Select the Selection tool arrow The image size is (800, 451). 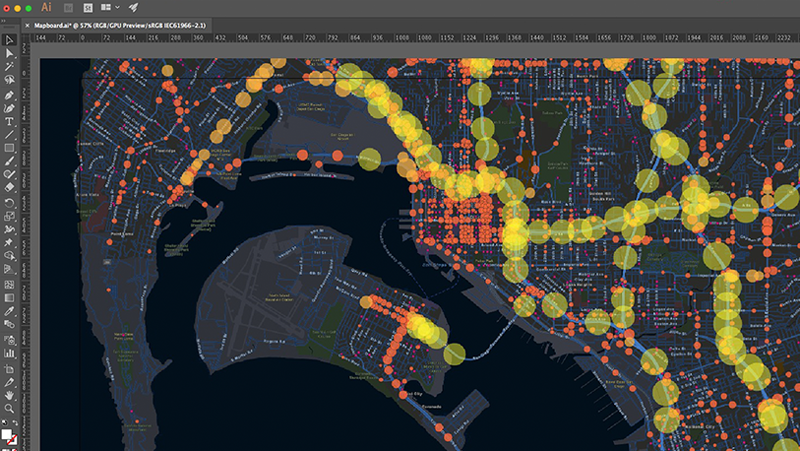9,40
